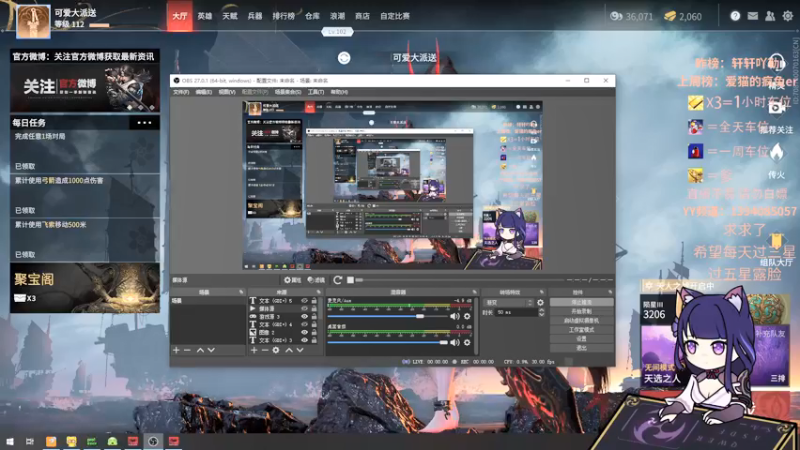Screen dimensions: 800x450
Task: Open 编辑(E) menu in OBS
Action: tap(204, 92)
